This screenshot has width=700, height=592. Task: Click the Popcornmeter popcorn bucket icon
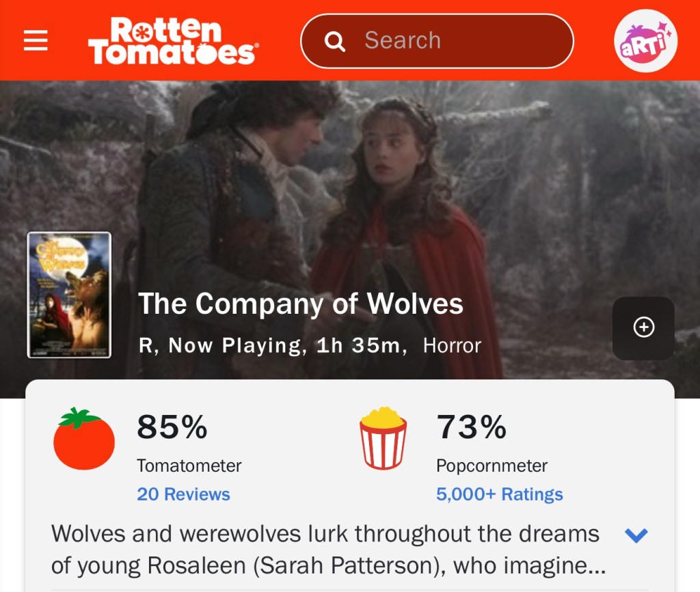[383, 438]
